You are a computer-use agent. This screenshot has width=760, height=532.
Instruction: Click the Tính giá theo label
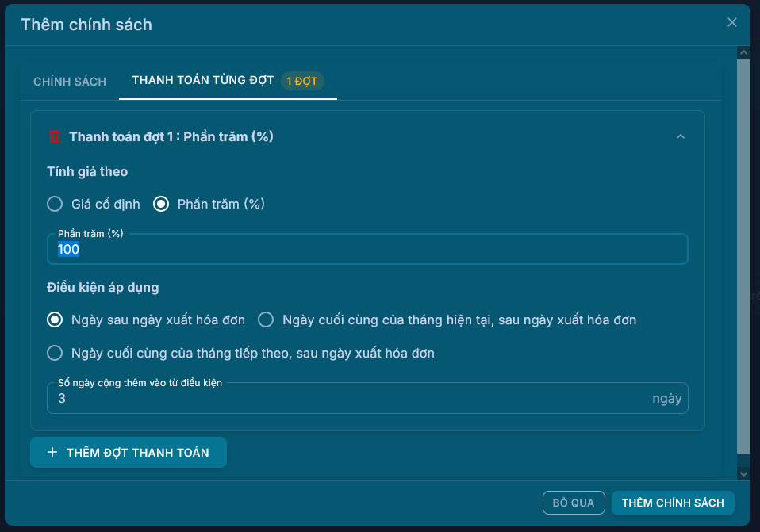87,171
